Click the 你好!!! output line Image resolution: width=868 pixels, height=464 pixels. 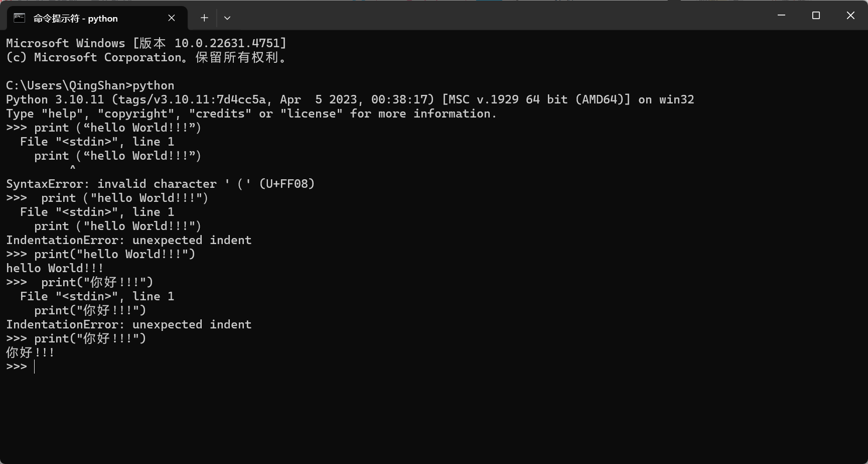[30, 353]
